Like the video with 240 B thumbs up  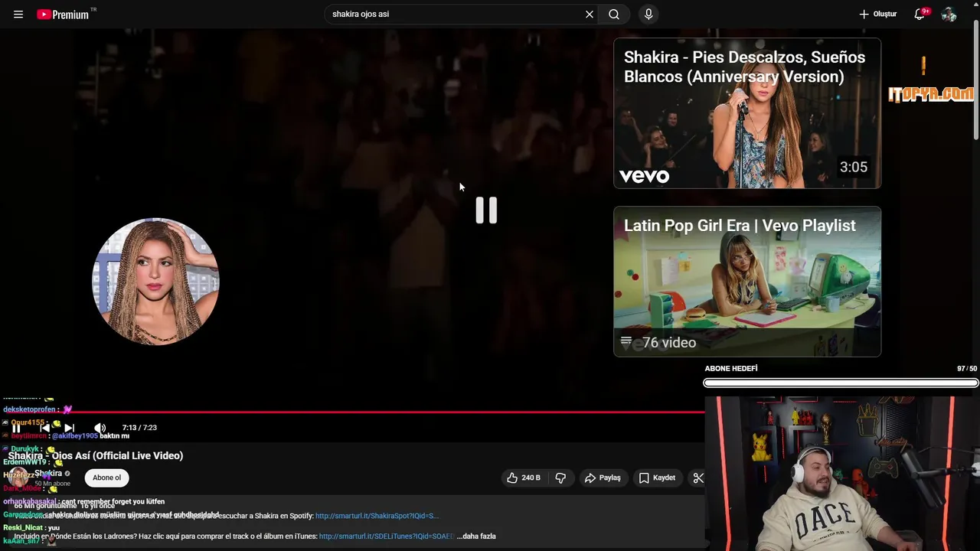coord(524,478)
